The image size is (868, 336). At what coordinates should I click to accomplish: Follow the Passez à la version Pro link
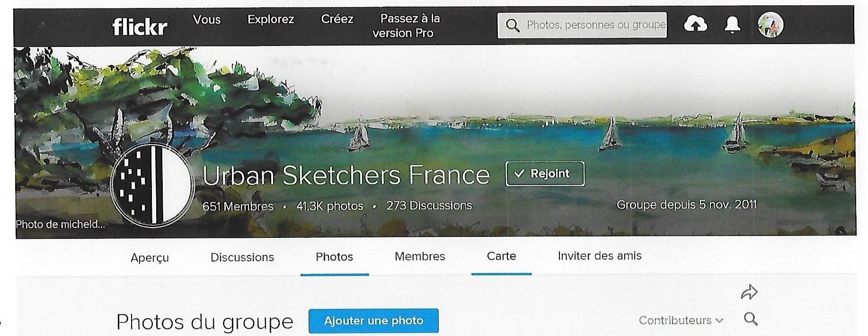407,26
